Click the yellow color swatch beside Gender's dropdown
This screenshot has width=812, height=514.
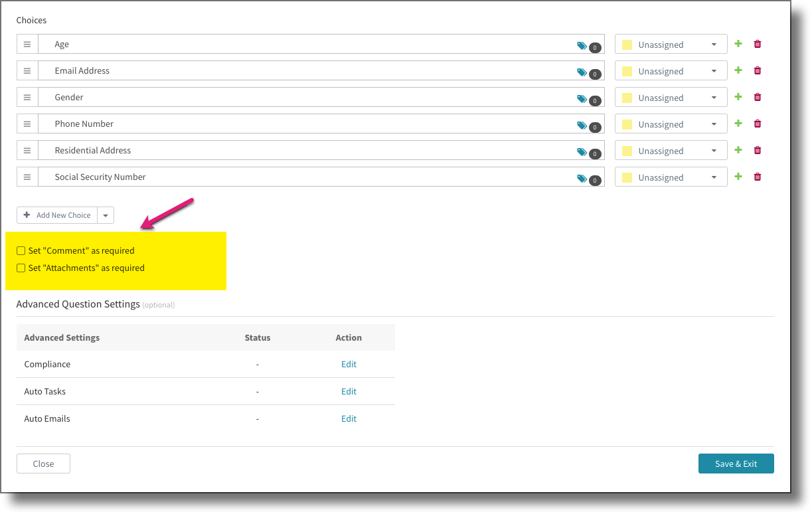[627, 97]
